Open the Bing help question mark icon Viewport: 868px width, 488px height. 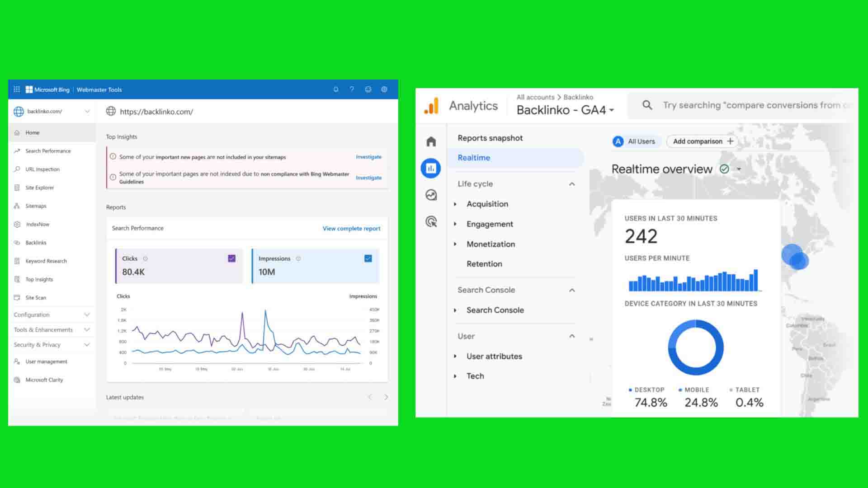(352, 89)
